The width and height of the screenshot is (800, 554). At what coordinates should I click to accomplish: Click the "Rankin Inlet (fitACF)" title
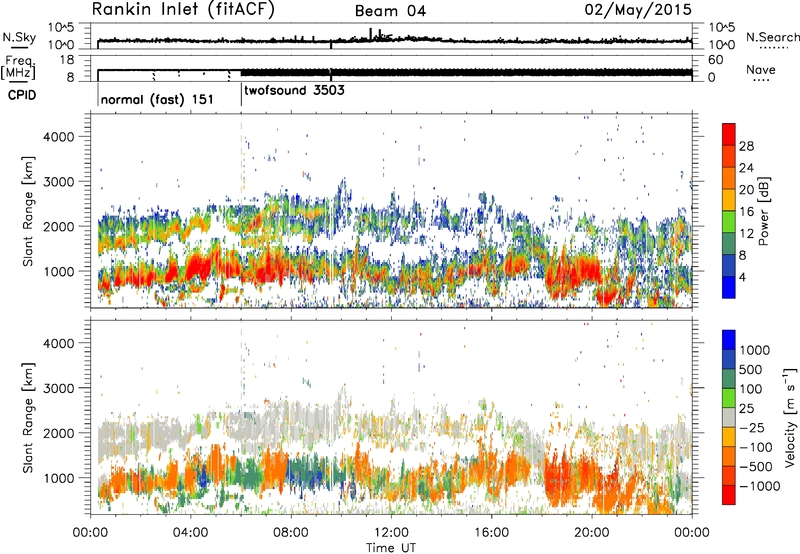[x=183, y=10]
